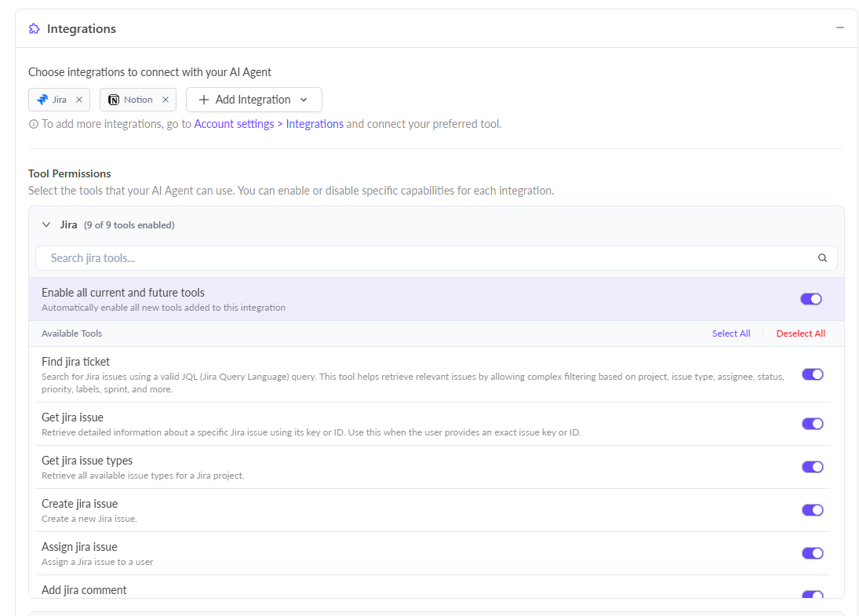
Task: Collapse the Jira tools section chevron
Action: [46, 225]
